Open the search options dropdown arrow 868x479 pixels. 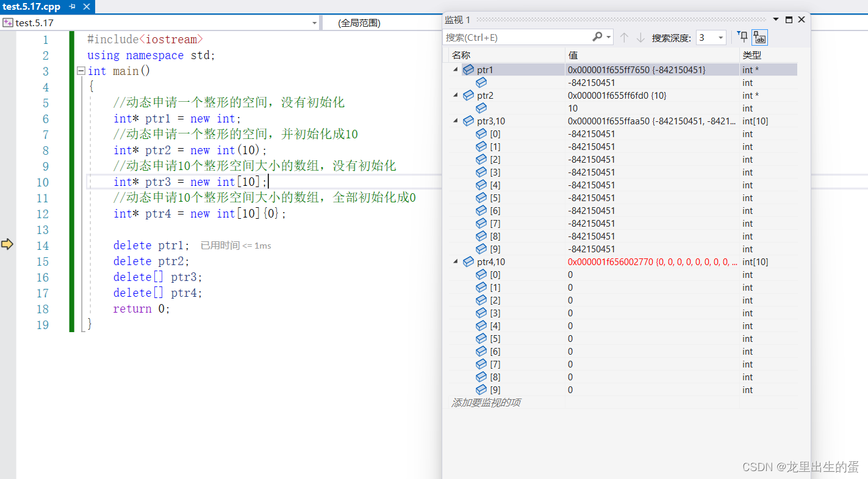(x=609, y=38)
